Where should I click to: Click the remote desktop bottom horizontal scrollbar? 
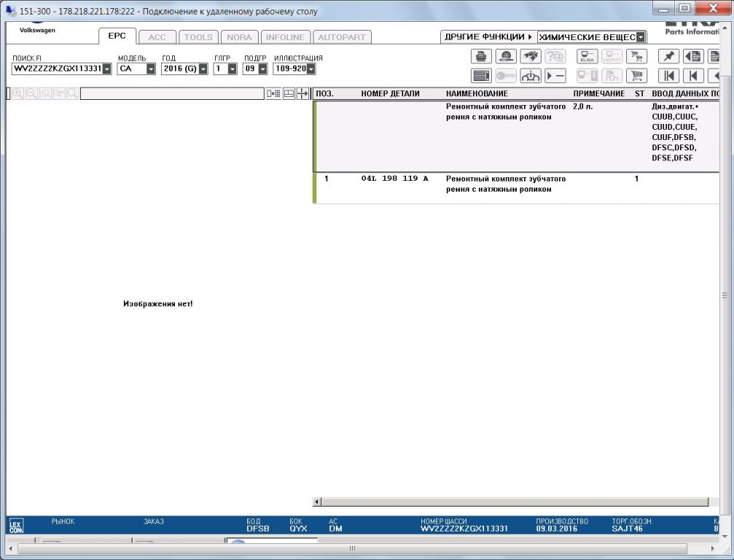tap(353, 548)
